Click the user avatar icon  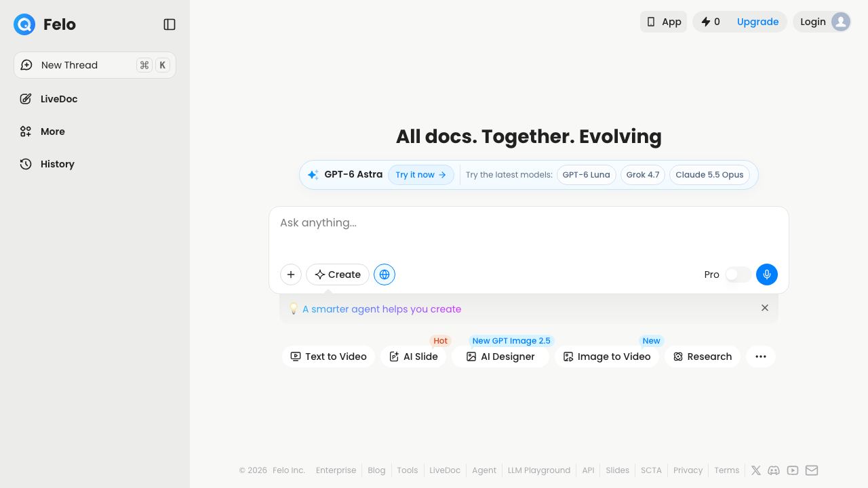click(841, 22)
